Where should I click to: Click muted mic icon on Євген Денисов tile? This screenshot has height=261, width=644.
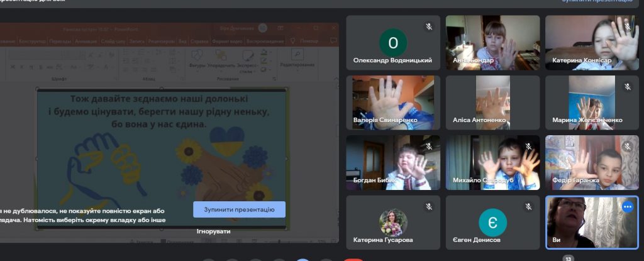528,207
